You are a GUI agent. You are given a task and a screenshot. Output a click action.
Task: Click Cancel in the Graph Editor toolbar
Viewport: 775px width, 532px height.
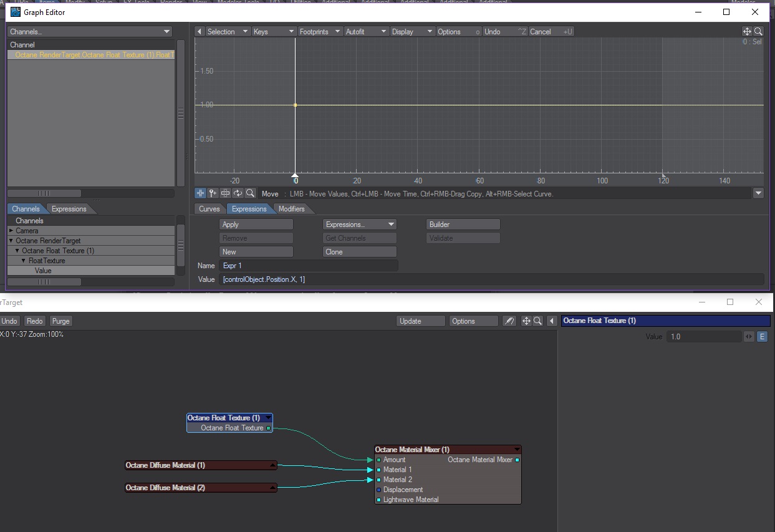(x=552, y=32)
